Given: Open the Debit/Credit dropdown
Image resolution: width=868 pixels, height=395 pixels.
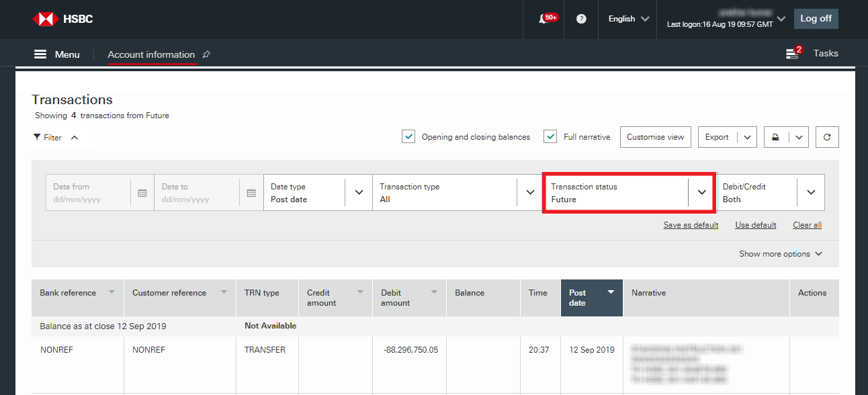Looking at the screenshot, I should (x=771, y=193).
